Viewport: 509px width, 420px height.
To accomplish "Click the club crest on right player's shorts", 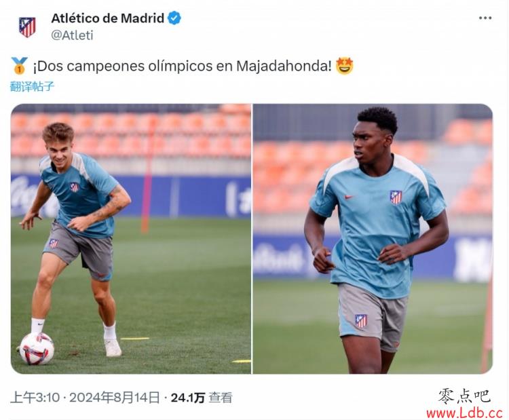I will pos(360,321).
